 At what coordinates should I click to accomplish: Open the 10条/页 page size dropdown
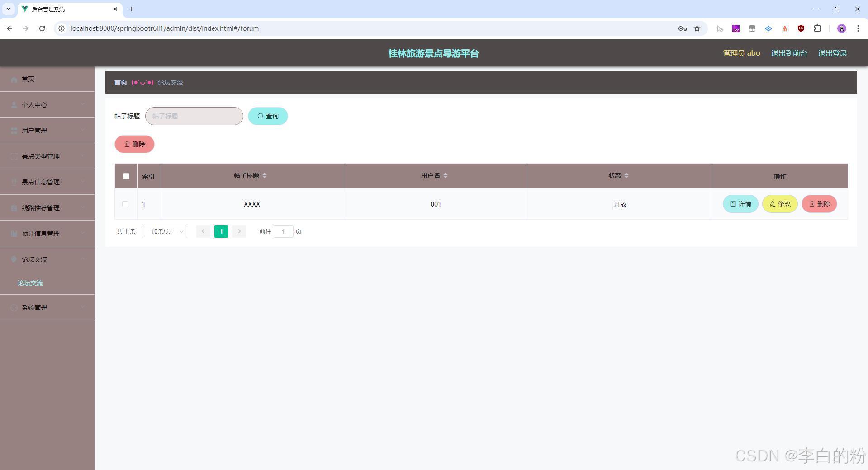tap(165, 231)
